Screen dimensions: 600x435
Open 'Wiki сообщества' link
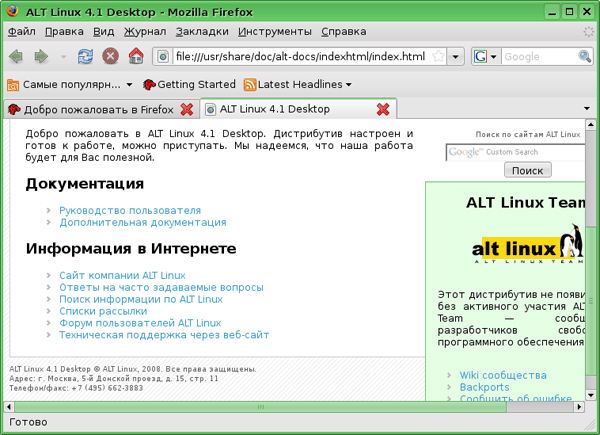(x=503, y=375)
